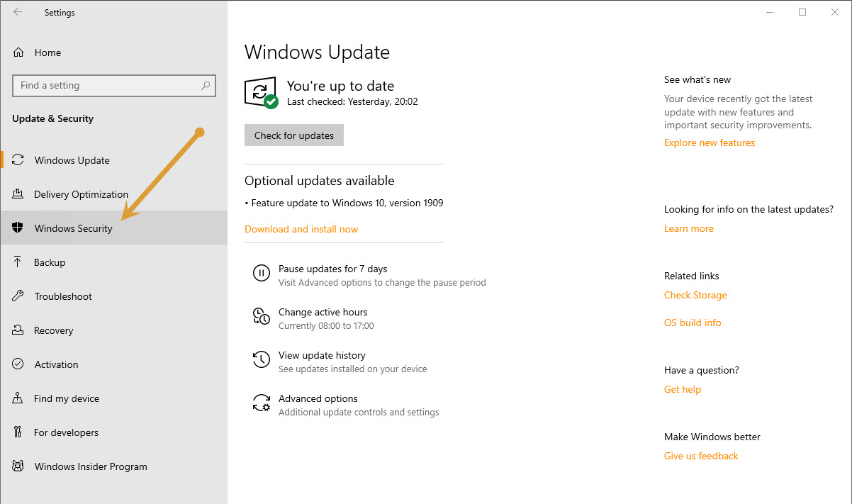Image resolution: width=852 pixels, height=504 pixels.
Task: Click Get help link
Action: pos(683,389)
